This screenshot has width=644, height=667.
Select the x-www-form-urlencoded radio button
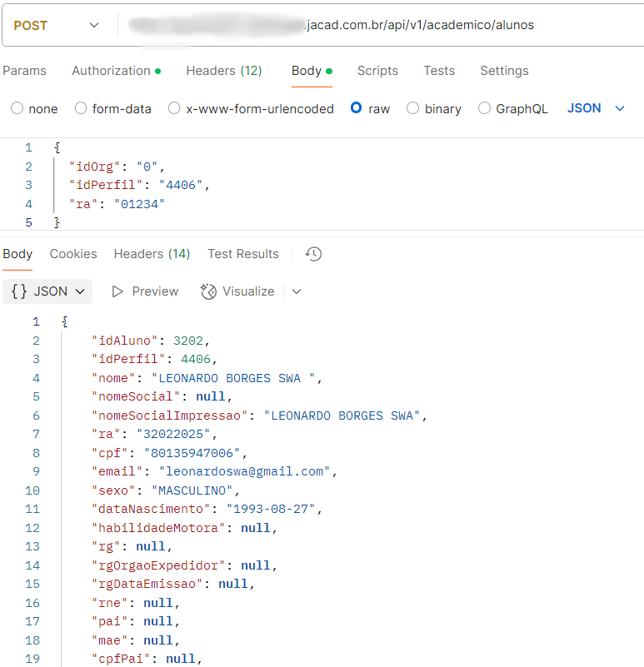tap(174, 108)
